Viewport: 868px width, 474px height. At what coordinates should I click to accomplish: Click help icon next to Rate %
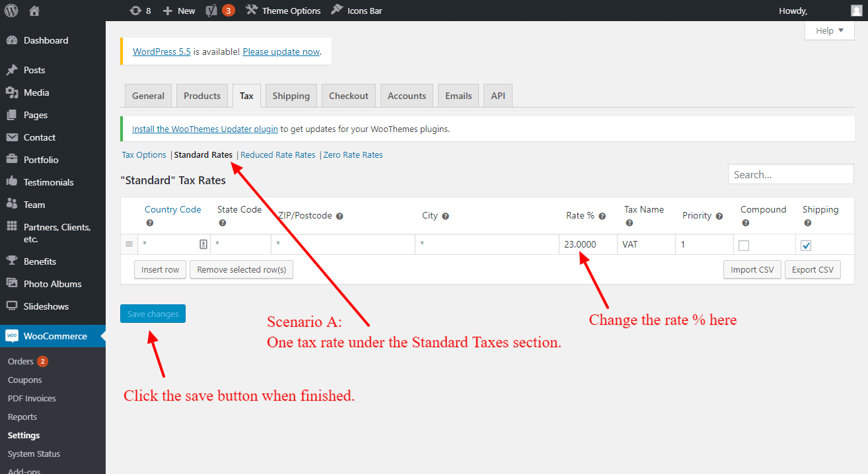pyautogui.click(x=602, y=216)
